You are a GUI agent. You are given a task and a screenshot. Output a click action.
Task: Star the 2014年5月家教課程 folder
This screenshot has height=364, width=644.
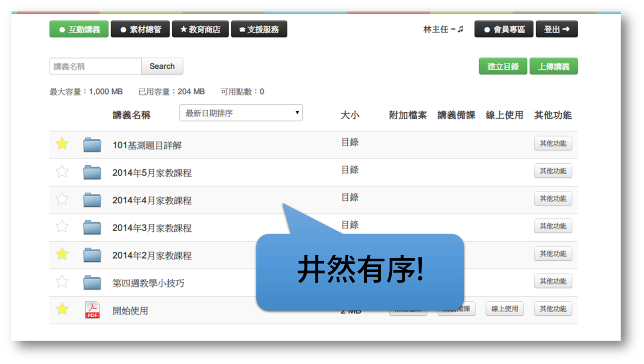62,171
